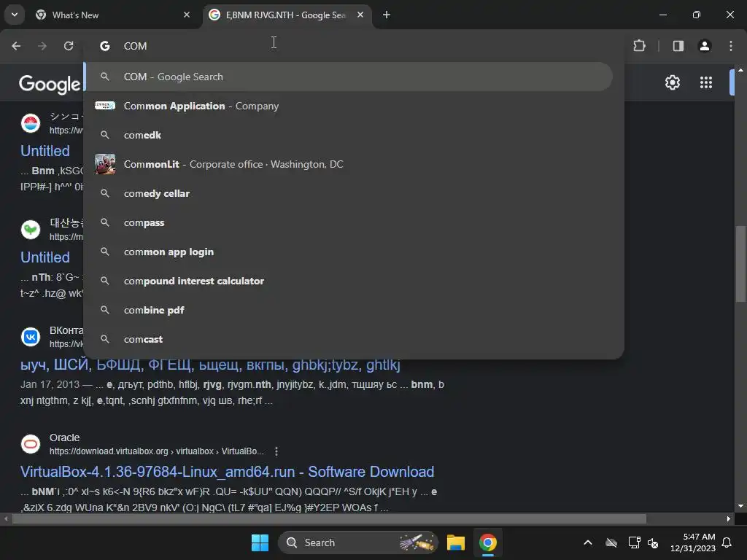Open the notifications bell icon
The width and height of the screenshot is (747, 560).
pos(727,542)
